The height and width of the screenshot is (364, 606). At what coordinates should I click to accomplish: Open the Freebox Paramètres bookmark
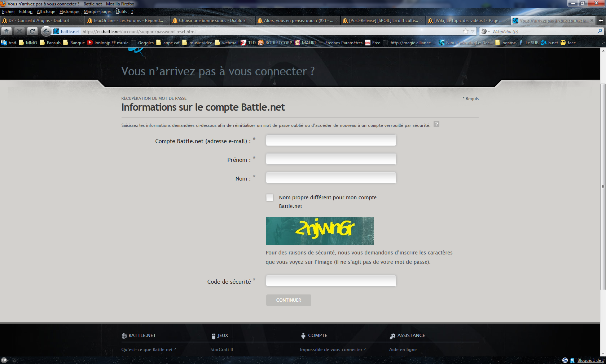pos(340,43)
